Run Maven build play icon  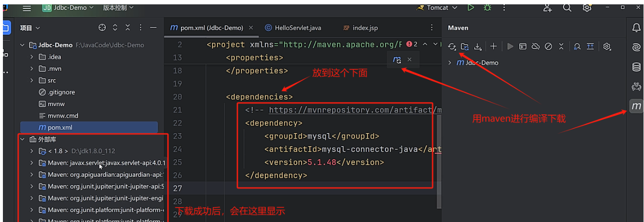click(510, 46)
